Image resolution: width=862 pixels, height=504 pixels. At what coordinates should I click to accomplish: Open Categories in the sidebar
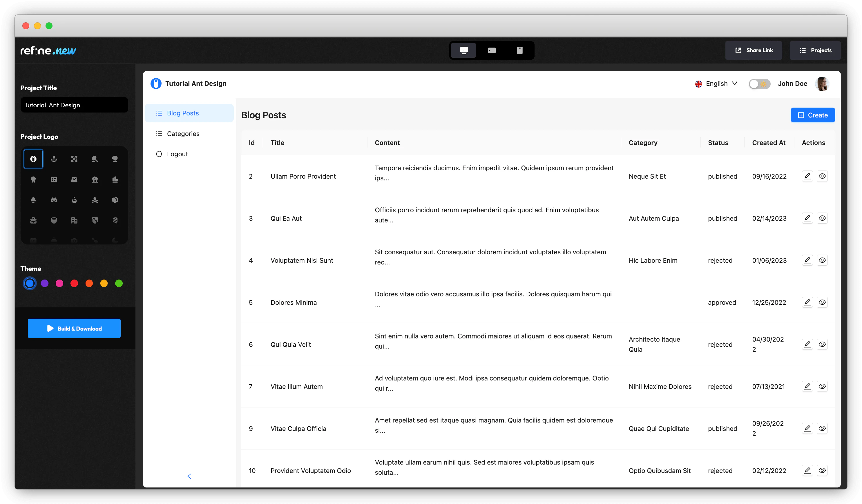click(183, 134)
